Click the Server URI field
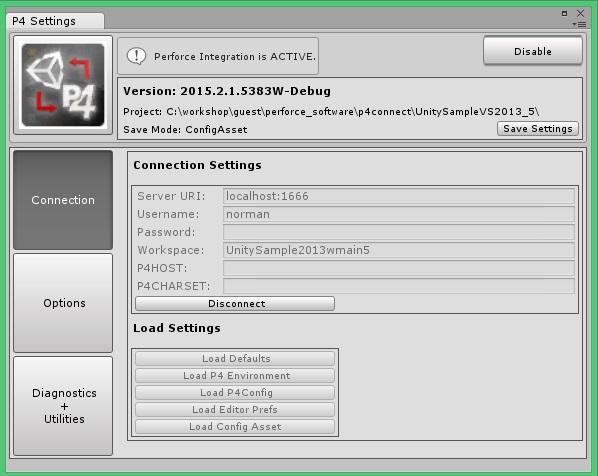Viewport: 598px width, 476px height. 399,196
